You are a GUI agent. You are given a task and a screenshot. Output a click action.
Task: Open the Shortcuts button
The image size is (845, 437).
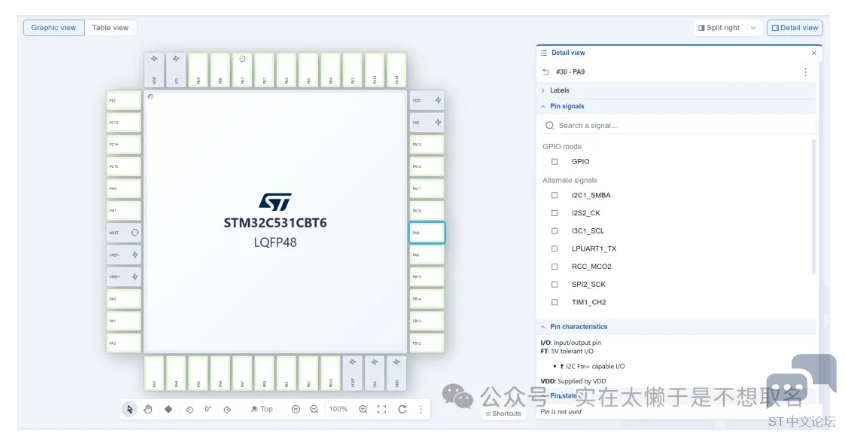tap(504, 413)
